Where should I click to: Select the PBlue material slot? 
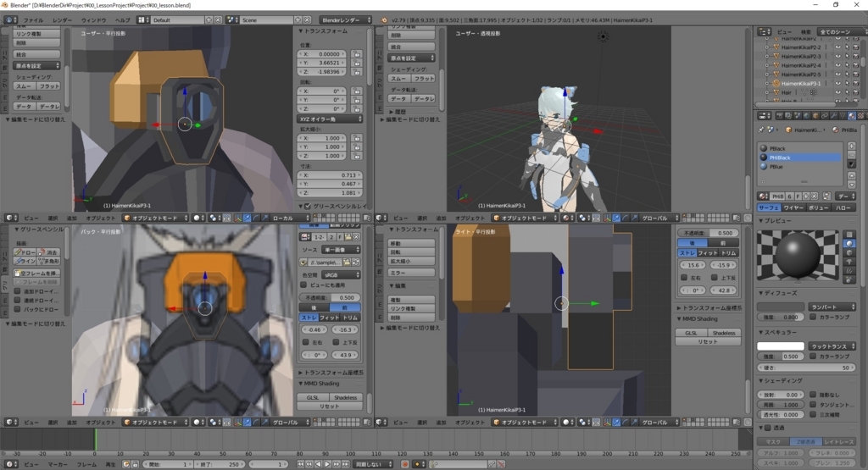tap(800, 167)
